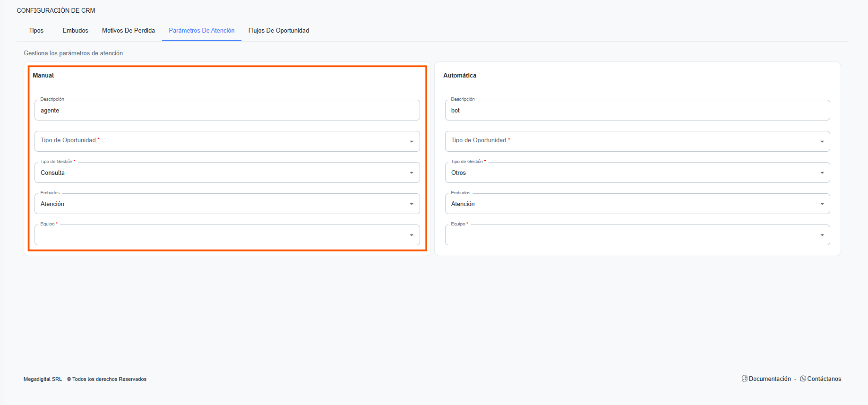Viewport: 868px width, 405px height.
Task: Expand Manual Tipo de Oportunidad dropdown
Action: (x=227, y=141)
